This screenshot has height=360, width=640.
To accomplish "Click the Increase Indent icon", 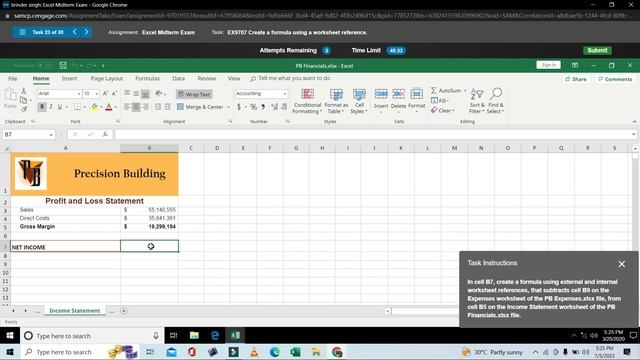I will [x=167, y=107].
